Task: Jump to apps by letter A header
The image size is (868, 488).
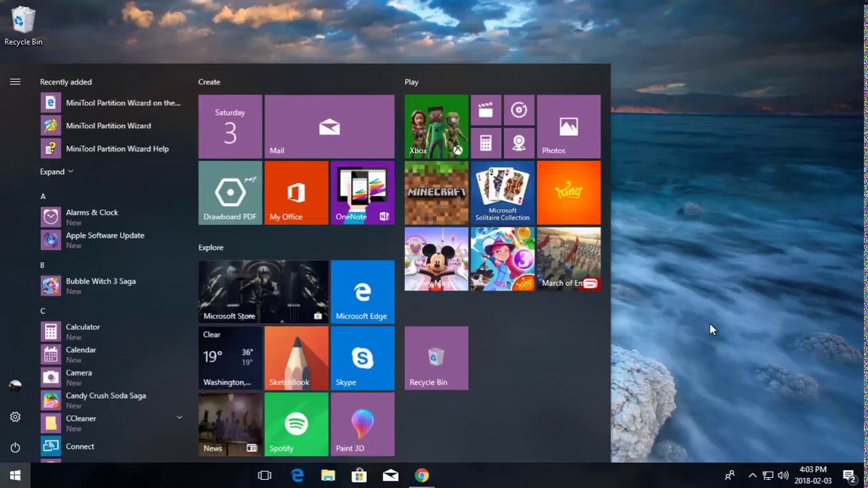Action: (x=43, y=197)
